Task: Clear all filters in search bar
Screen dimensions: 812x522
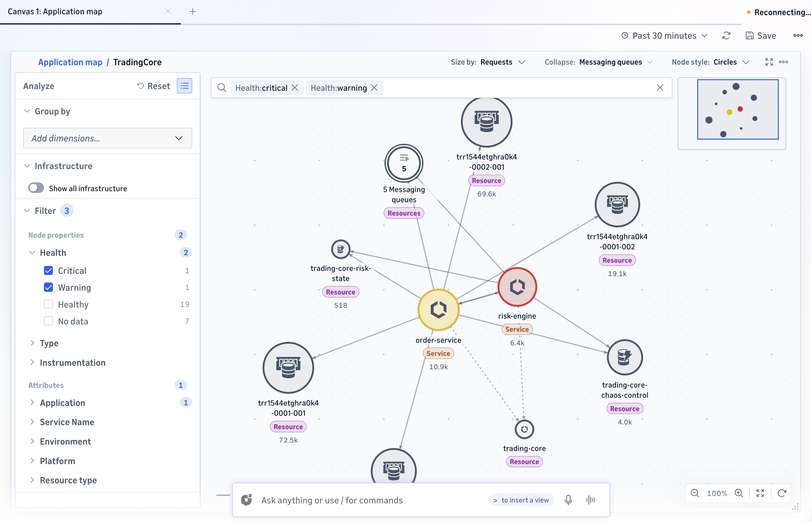Action: (660, 88)
